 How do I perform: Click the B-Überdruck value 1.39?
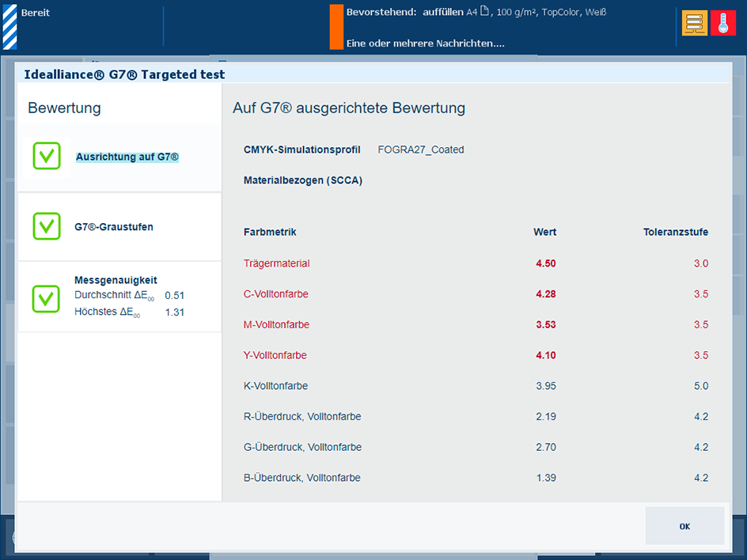point(545,478)
